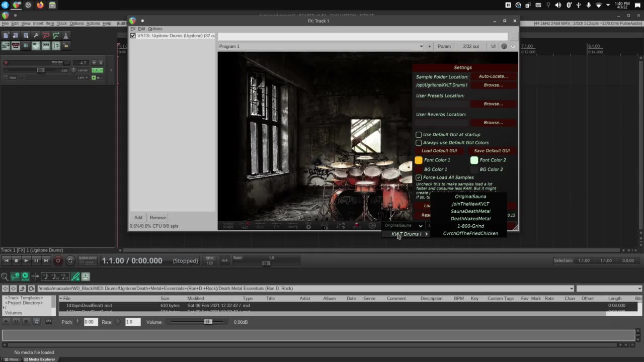Open the Program 1 preset dropdown
The image size is (644, 362).
pyautogui.click(x=321, y=46)
